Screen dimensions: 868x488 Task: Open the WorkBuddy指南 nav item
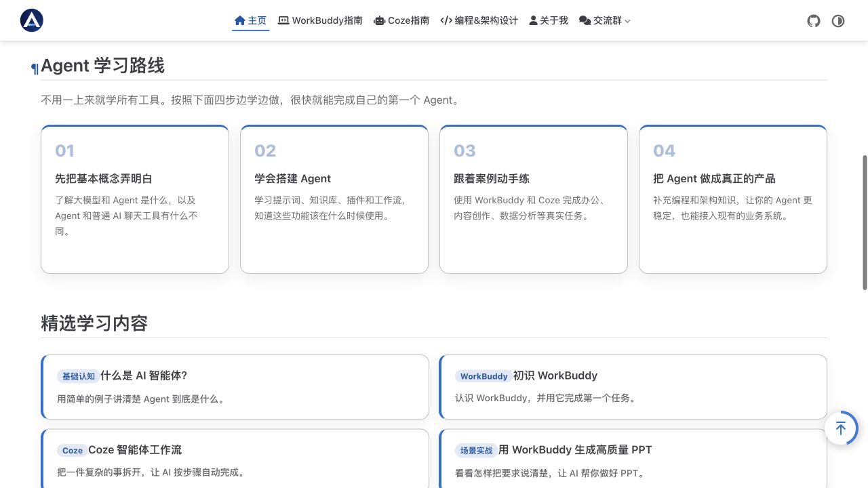coord(320,21)
